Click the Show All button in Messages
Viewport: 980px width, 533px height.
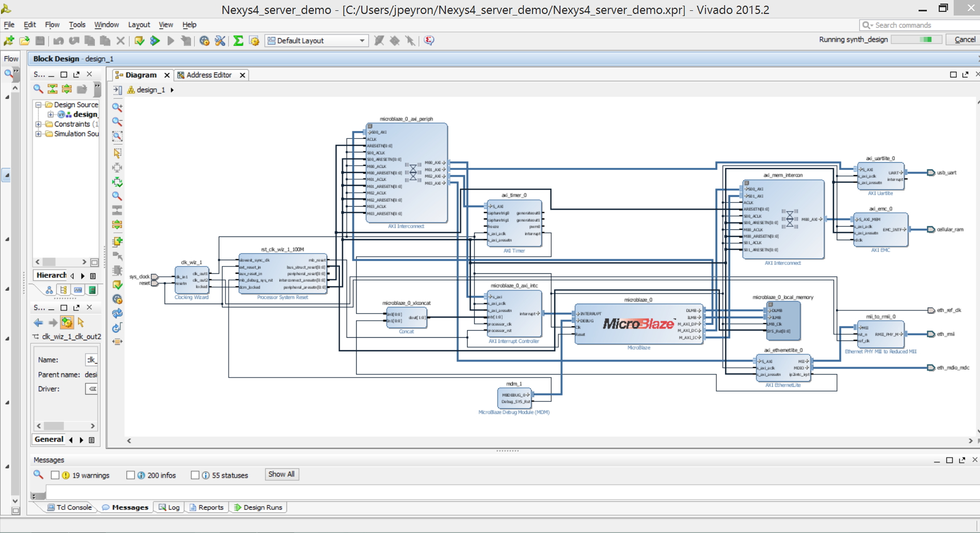(x=281, y=474)
